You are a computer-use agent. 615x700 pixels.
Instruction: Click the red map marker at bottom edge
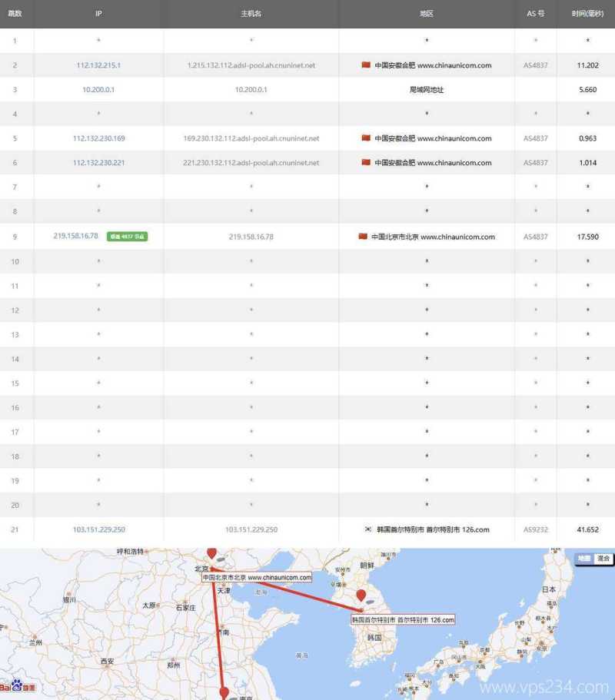pyautogui.click(x=224, y=693)
